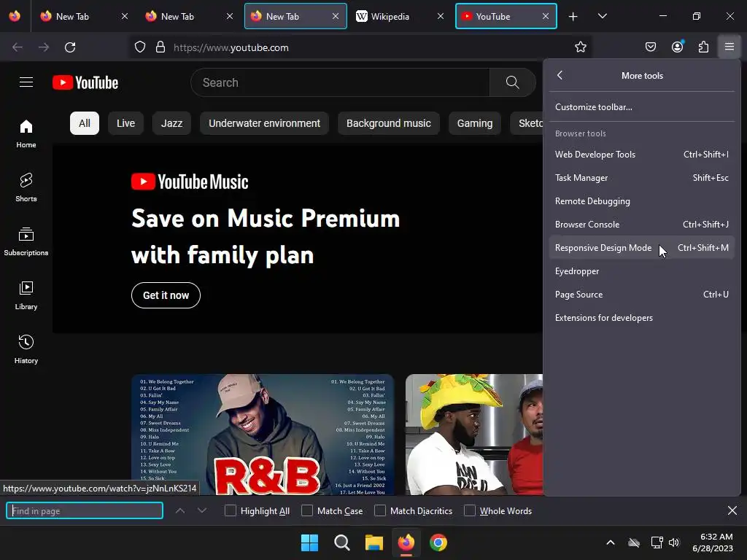This screenshot has height=560, width=747.
Task: Open the shield tracking protection icon
Action: (139, 47)
